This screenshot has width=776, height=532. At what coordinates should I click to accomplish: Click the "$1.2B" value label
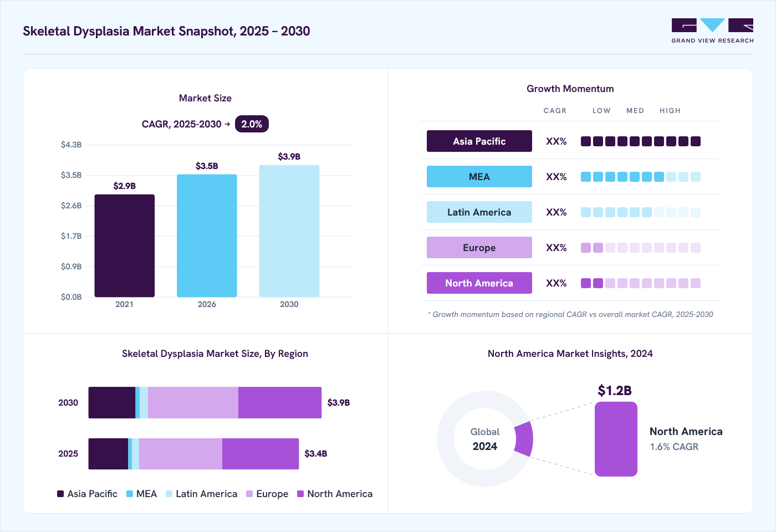coord(615,391)
